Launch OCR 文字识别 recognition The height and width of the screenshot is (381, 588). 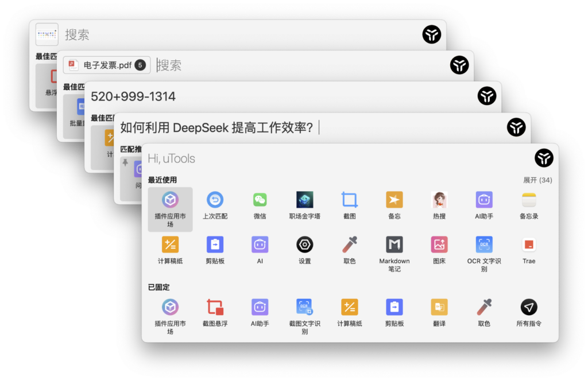(483, 245)
